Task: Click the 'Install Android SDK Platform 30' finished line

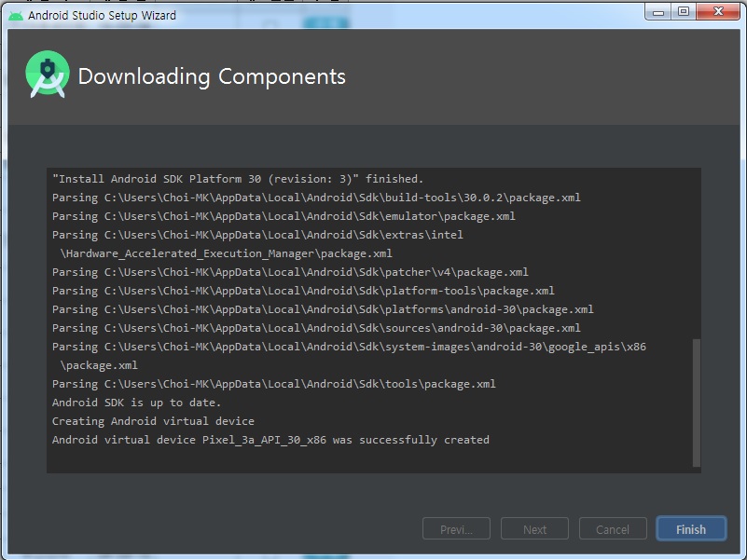Action: (238, 179)
